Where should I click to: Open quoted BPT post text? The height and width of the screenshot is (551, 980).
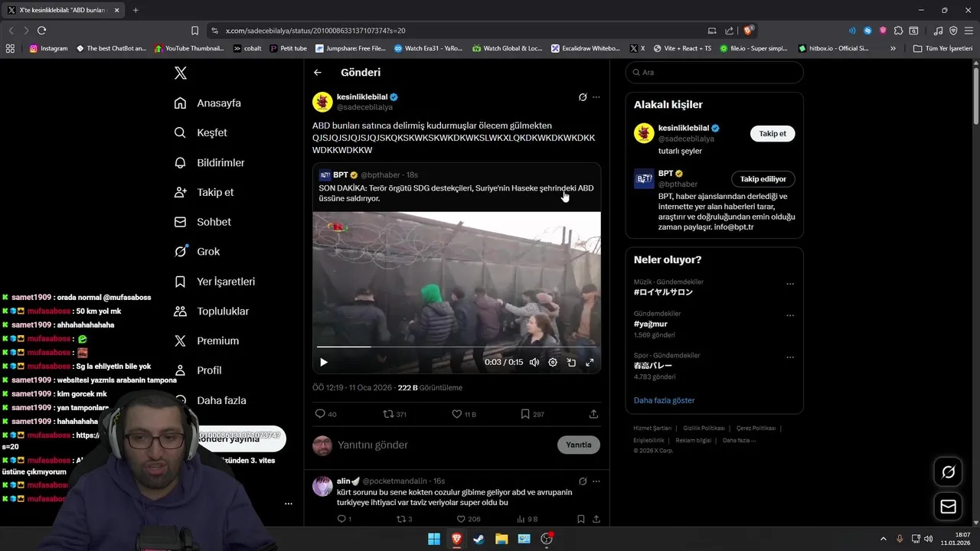click(x=456, y=193)
